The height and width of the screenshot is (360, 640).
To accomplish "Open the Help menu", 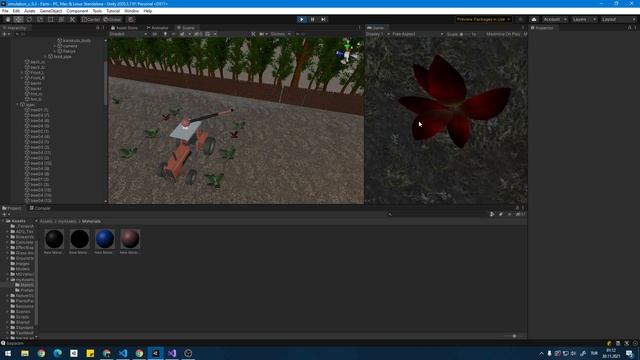I will pyautogui.click(x=148, y=11).
